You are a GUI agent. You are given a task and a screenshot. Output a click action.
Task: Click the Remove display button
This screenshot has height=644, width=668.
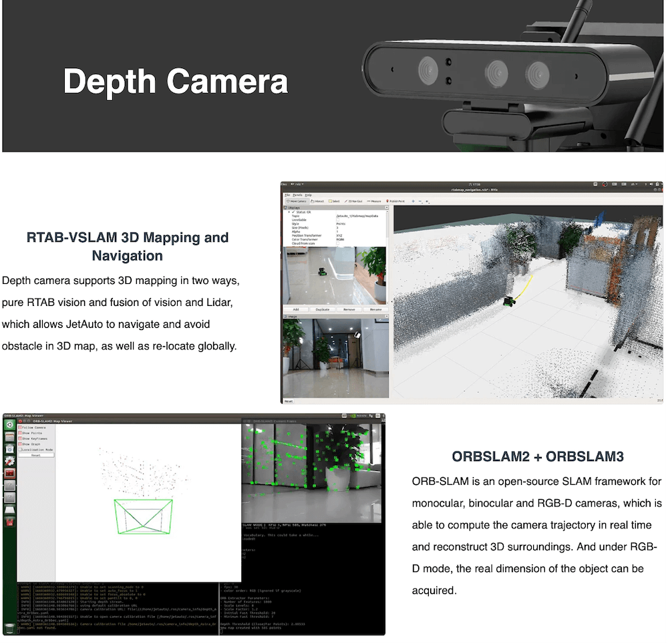pyautogui.click(x=349, y=310)
